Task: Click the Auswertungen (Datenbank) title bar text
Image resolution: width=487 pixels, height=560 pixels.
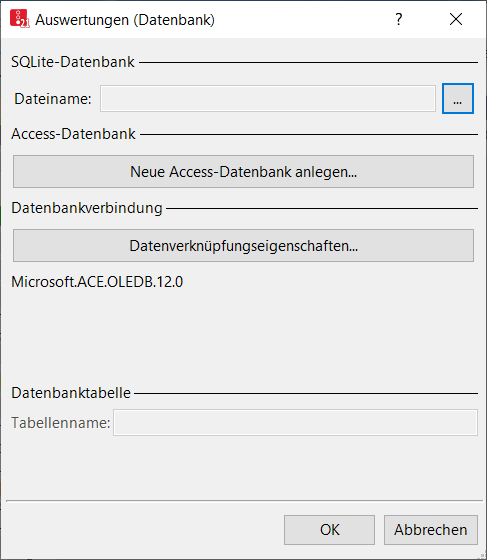Action: tap(125, 20)
